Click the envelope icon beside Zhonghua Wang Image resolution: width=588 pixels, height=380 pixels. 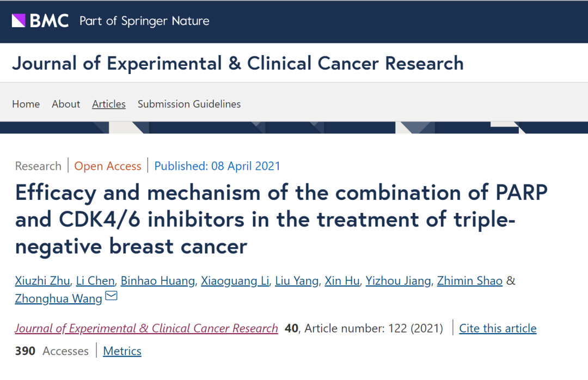[111, 296]
